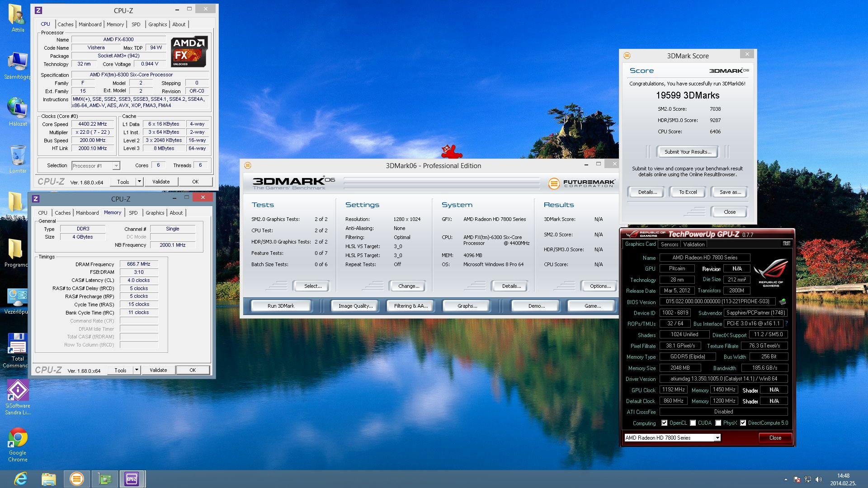This screenshot has height=488, width=868.
Task: Click the Filtering & AA button
Action: [x=410, y=306]
